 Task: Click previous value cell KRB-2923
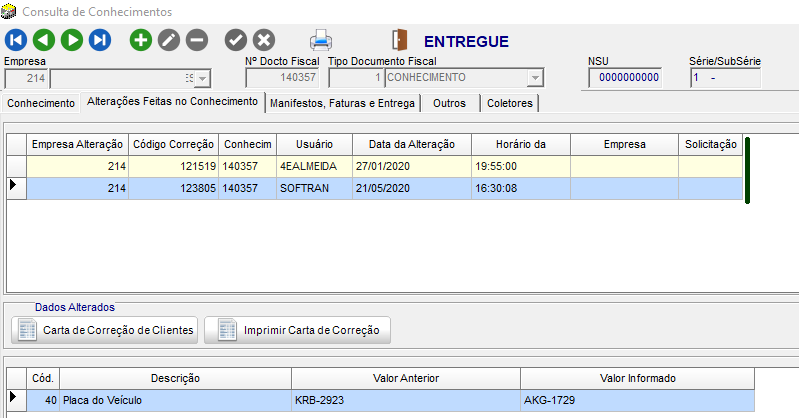(x=406, y=400)
